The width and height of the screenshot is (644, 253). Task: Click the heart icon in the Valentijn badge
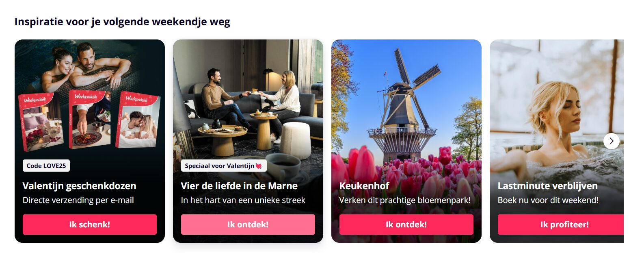tap(259, 166)
